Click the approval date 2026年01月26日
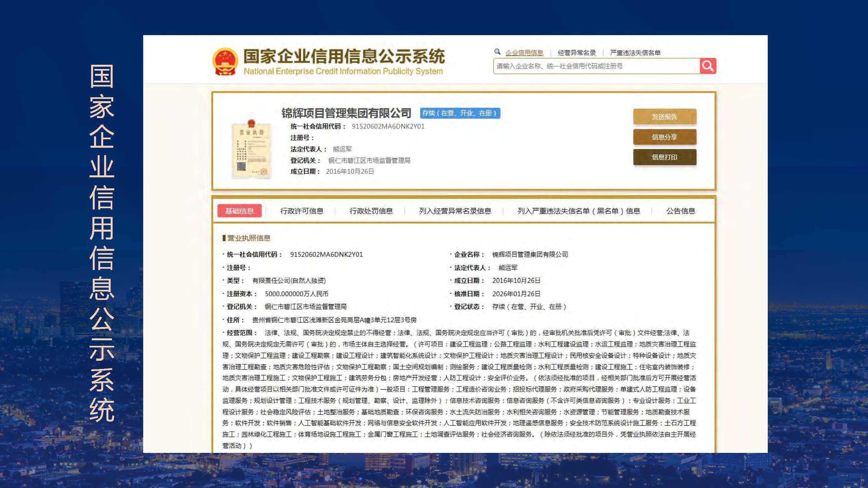 (x=516, y=294)
